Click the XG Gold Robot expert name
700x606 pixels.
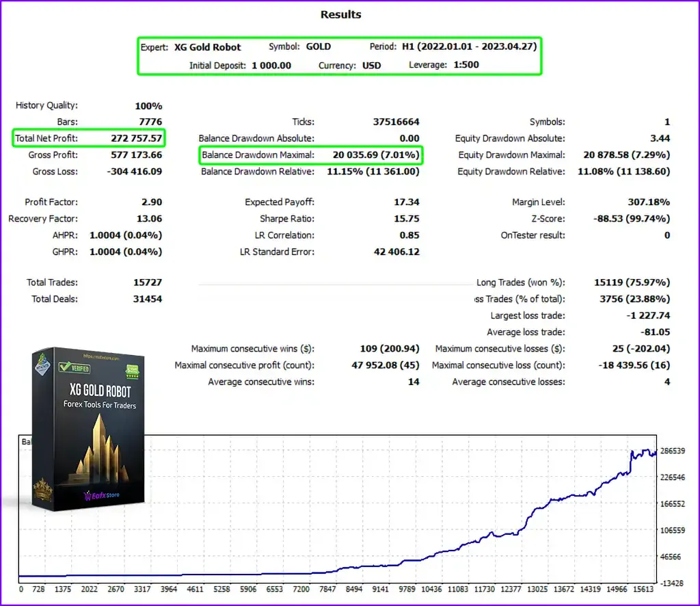pos(207,47)
